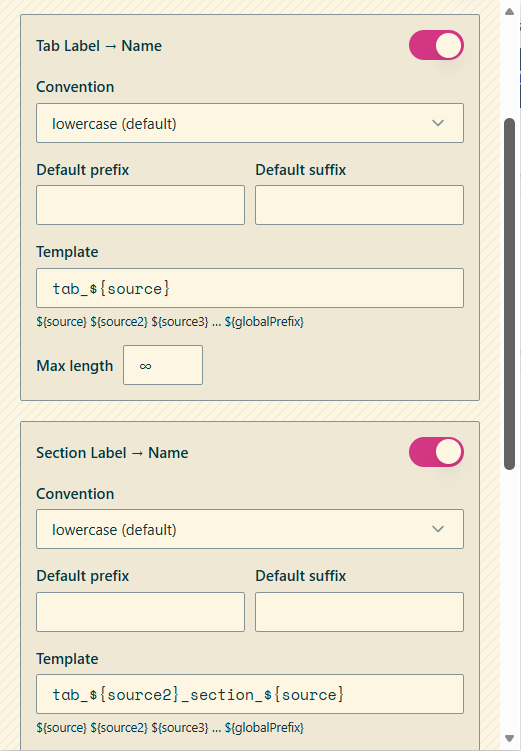Viewport: 521px width, 751px height.
Task: Click the 'Max length' label
Action: 75,366
